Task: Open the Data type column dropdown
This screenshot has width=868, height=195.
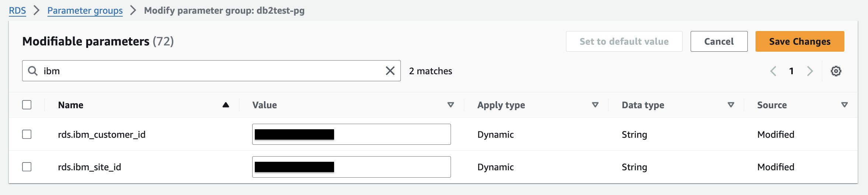Action: click(730, 105)
